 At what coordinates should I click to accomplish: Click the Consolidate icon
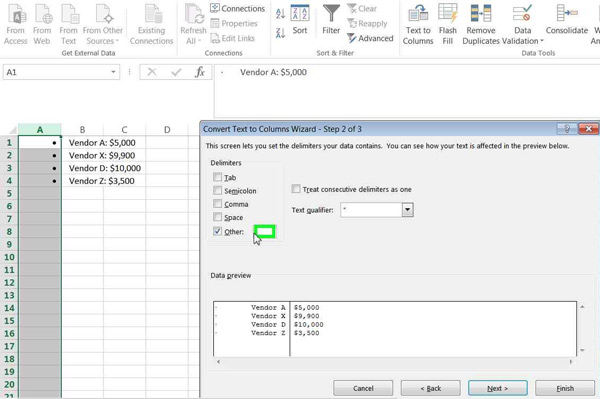point(567,20)
